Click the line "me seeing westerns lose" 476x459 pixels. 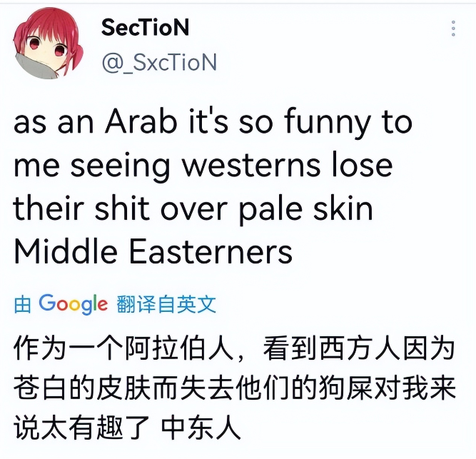point(203,166)
